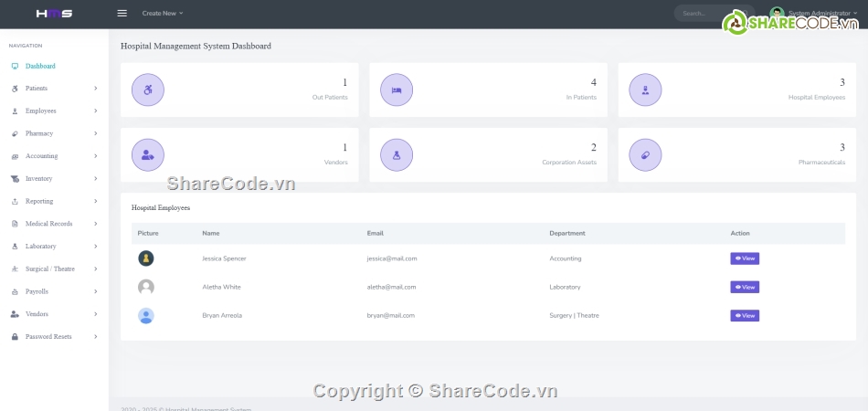Image resolution: width=868 pixels, height=411 pixels.
Task: Click the Vendors circular icon
Action: pos(148,155)
